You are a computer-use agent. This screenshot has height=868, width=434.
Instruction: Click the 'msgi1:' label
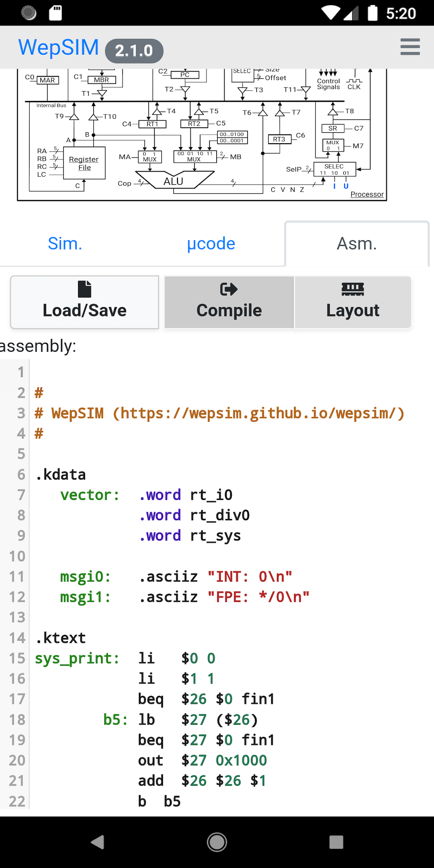[86, 597]
